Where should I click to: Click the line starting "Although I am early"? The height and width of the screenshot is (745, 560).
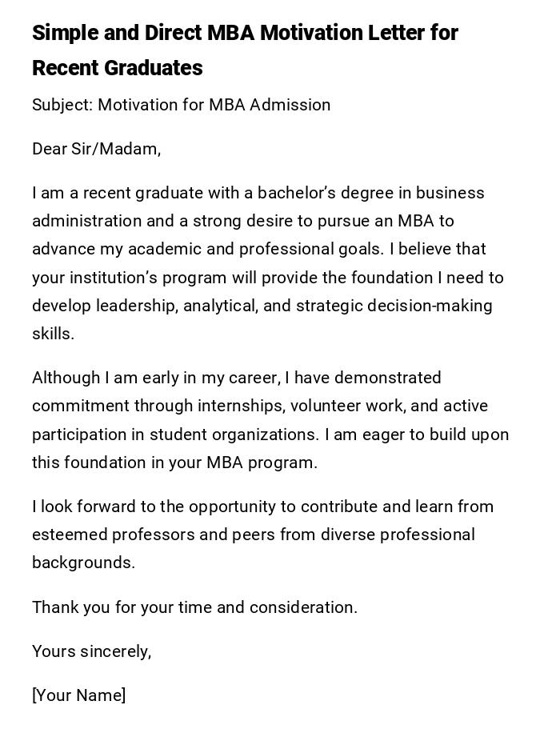point(236,378)
